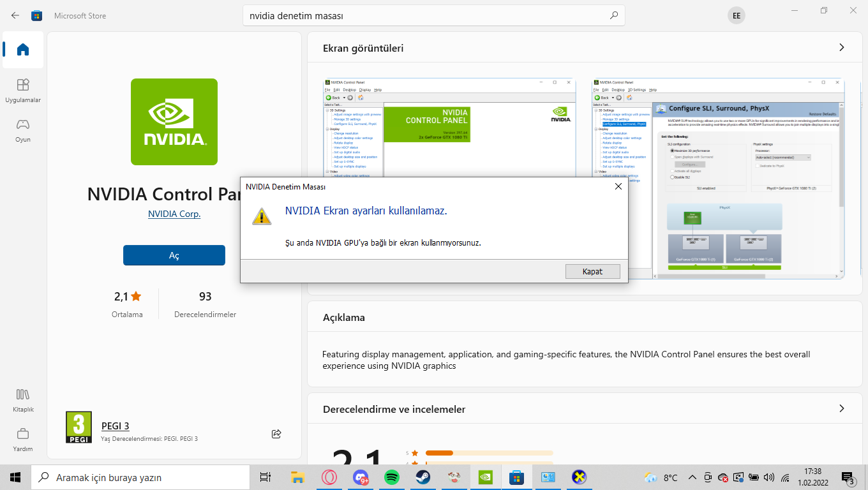Viewport: 868px width, 490px height.
Task: Open Spotify from the taskbar
Action: coord(392,477)
